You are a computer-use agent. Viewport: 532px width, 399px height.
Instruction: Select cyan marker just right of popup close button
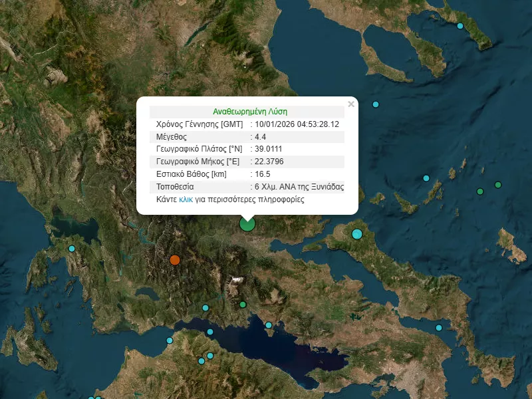coord(376,104)
